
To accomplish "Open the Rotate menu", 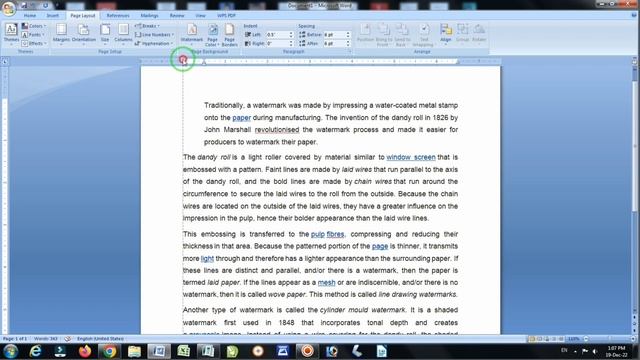I will (x=479, y=33).
